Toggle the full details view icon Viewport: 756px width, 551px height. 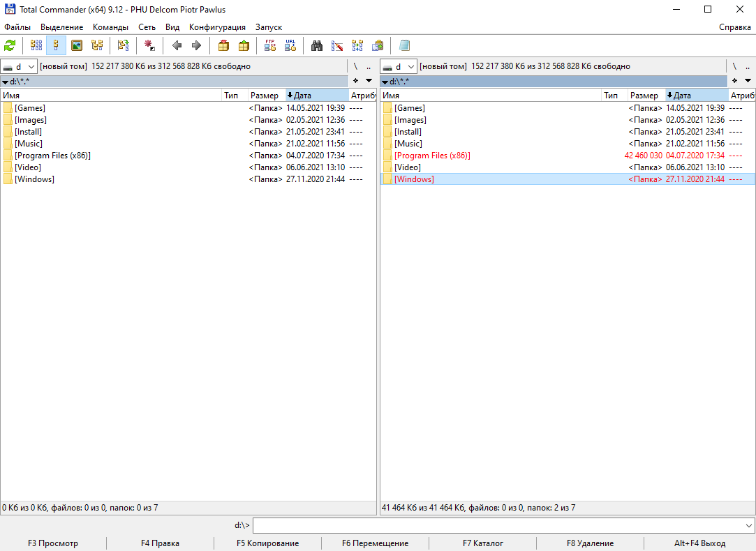point(56,46)
